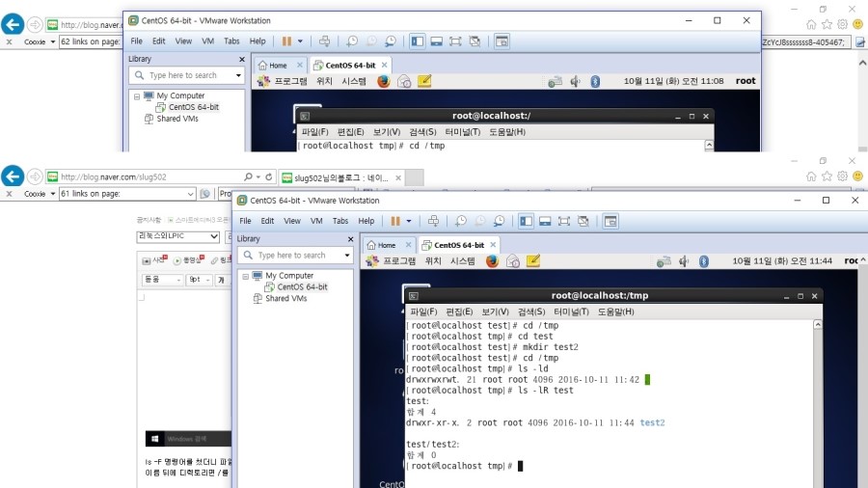Image resolution: width=868 pixels, height=488 pixels.
Task: Open search filter dropdown in 11:44 VMware library
Action: tap(347, 255)
